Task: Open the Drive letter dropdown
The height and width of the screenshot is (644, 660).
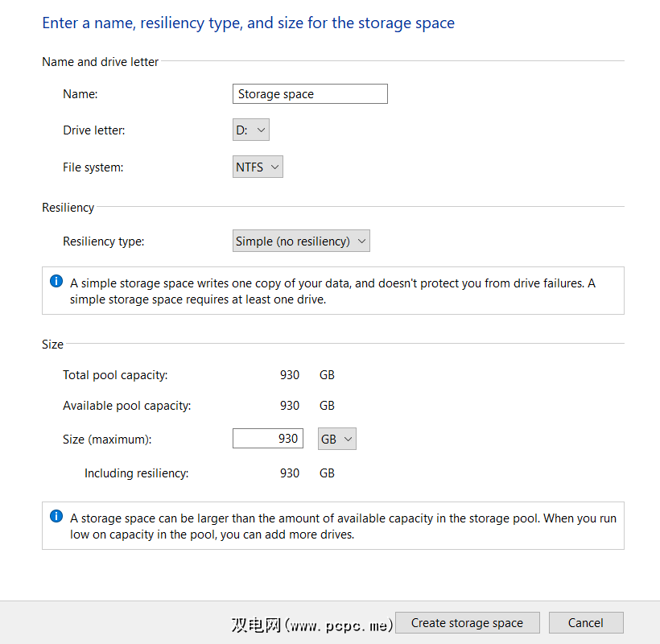Action: coord(250,130)
